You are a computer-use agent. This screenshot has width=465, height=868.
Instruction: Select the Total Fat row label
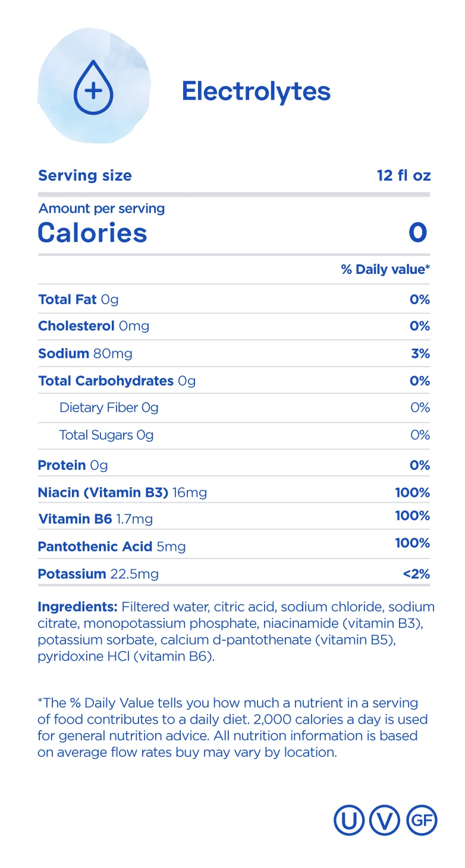(x=78, y=299)
